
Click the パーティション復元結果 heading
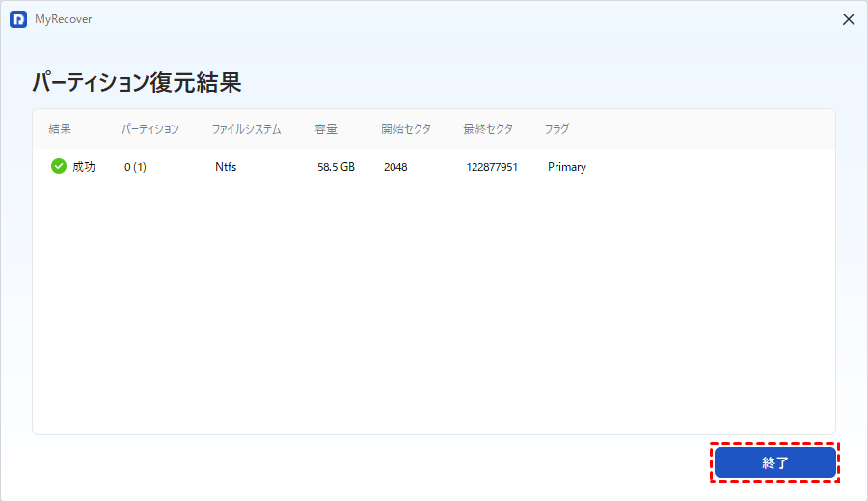tap(137, 83)
